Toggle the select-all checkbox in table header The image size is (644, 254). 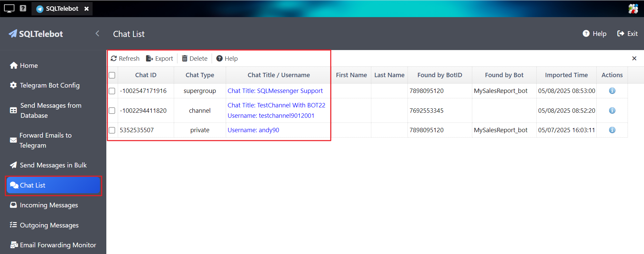[x=112, y=75]
